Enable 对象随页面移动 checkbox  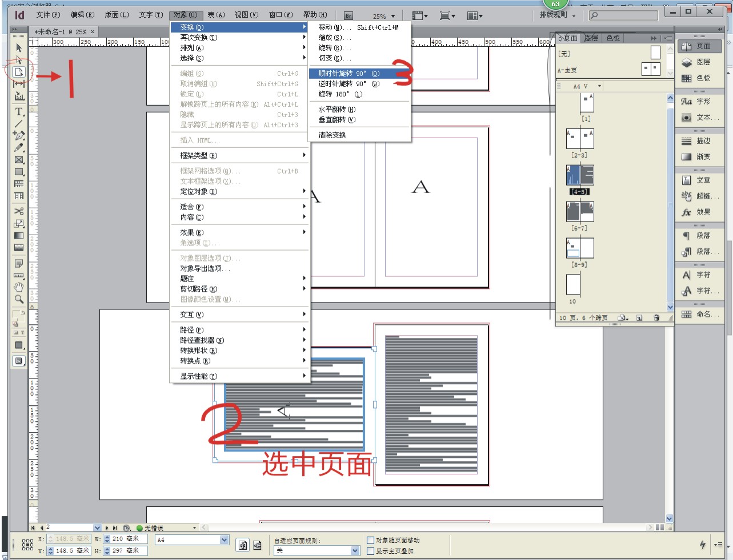pos(370,540)
